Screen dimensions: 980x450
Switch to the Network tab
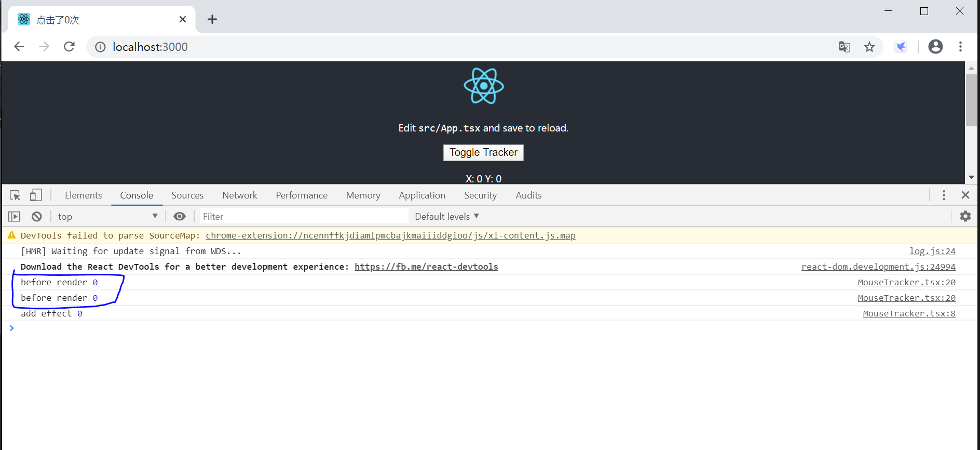[x=239, y=195]
